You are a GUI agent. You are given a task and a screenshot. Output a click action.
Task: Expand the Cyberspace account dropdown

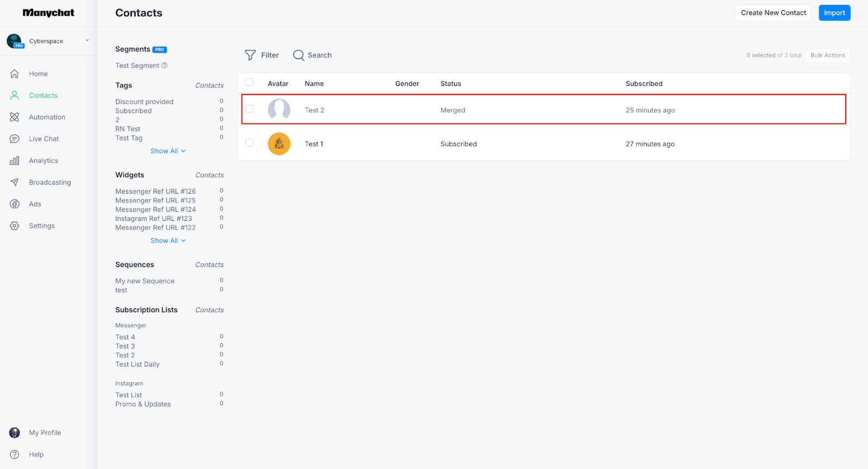87,41
